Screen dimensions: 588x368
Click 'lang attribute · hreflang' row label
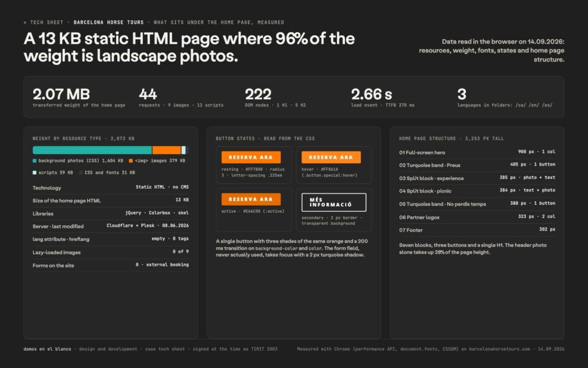(61, 239)
